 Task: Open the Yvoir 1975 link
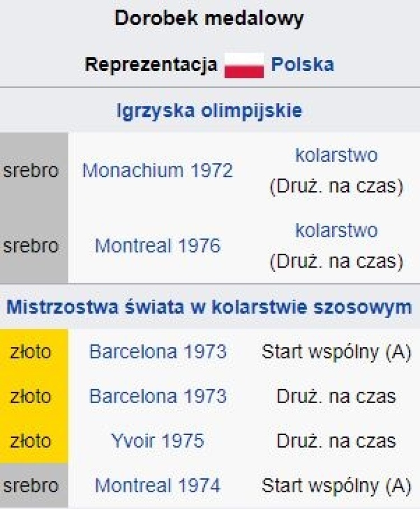158,441
